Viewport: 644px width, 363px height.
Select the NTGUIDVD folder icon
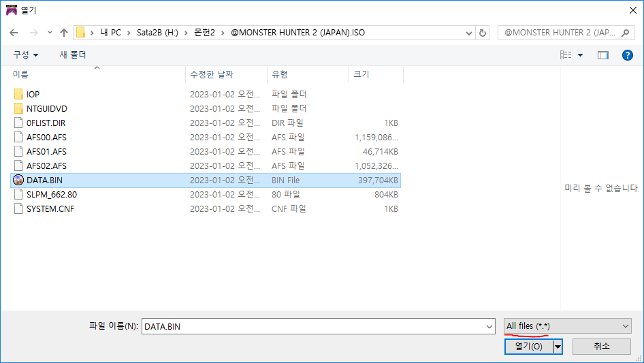[x=18, y=108]
